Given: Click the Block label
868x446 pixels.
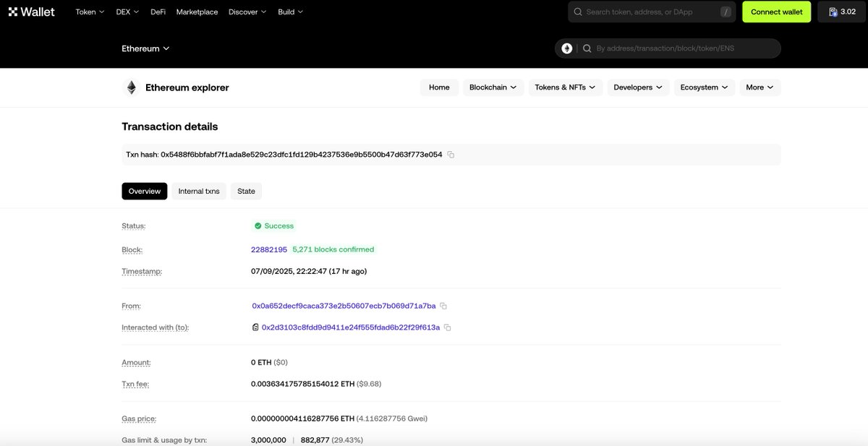Looking at the screenshot, I should [x=132, y=250].
